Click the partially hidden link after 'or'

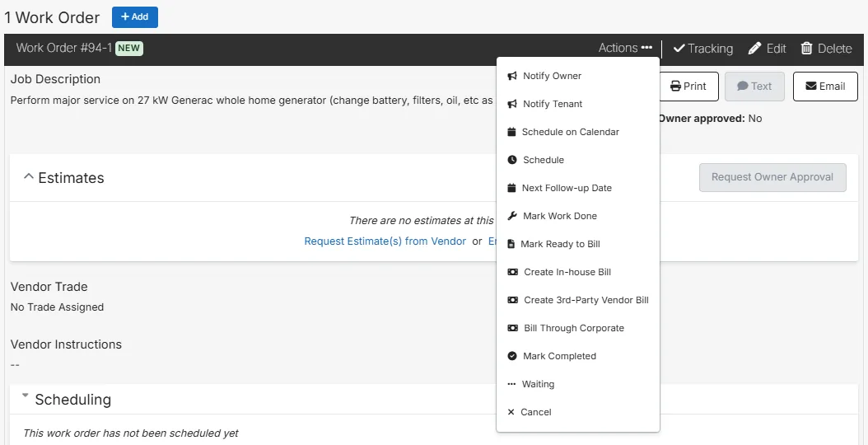click(x=492, y=241)
